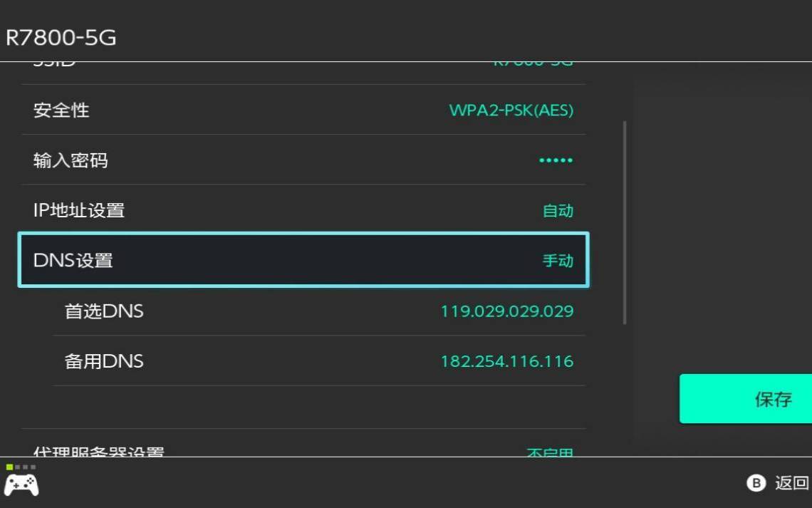Open the highlighted DNS设置 row
812x508 pixels.
(x=303, y=260)
